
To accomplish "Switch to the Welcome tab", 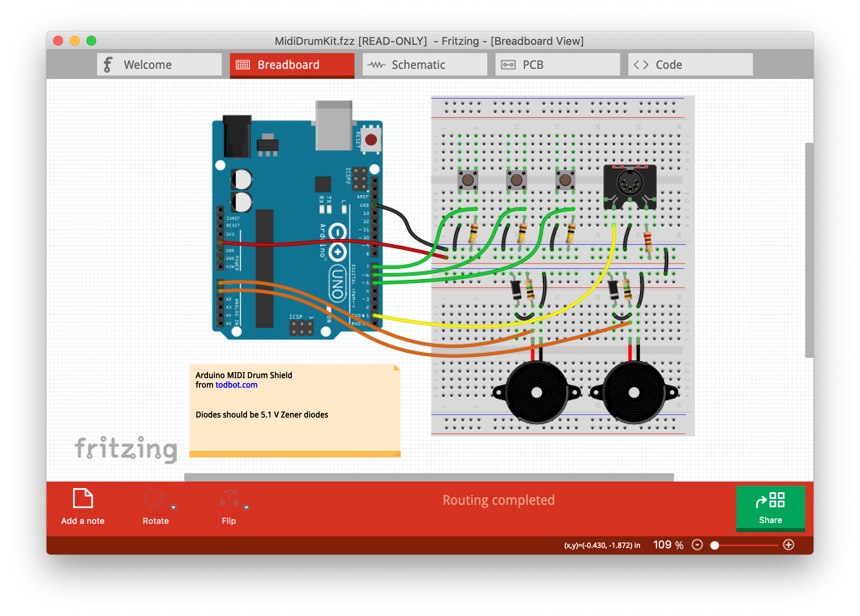I will [x=159, y=65].
